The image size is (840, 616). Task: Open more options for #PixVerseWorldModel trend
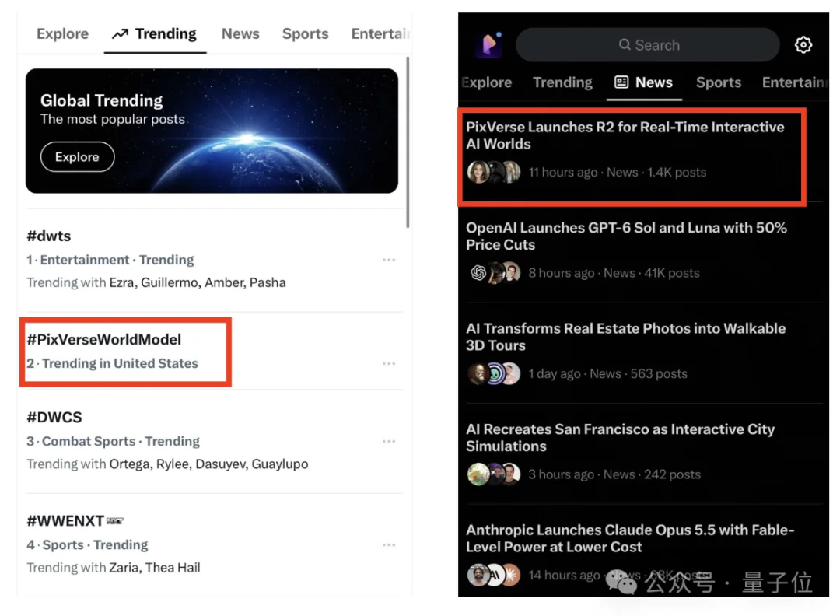pos(389,363)
